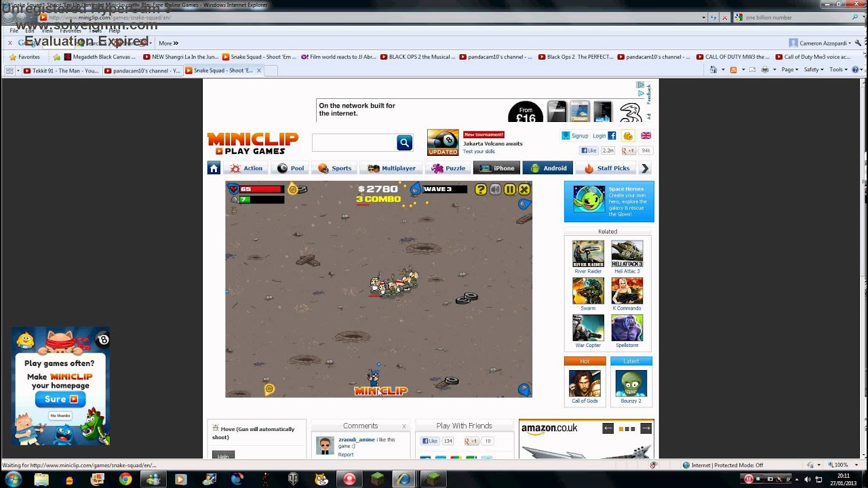Screen dimensions: 868x488
Task: Open the Spellstorm related game
Action: point(627,328)
